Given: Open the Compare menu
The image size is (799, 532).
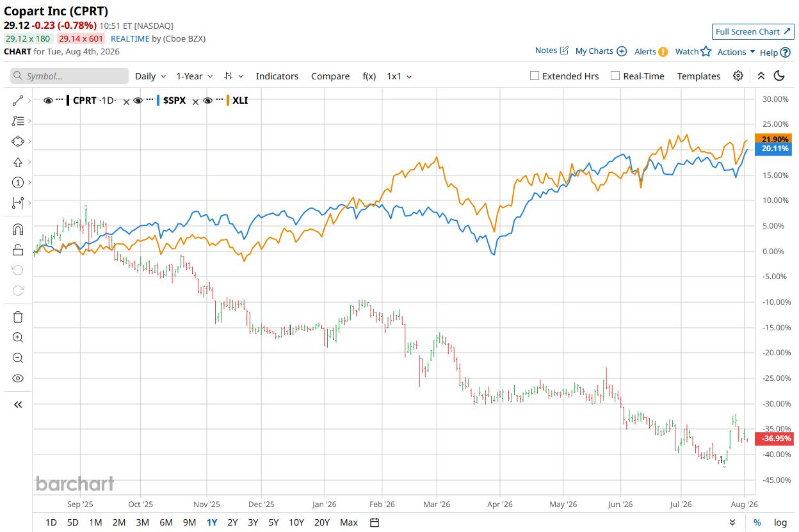Looking at the screenshot, I should pos(330,76).
